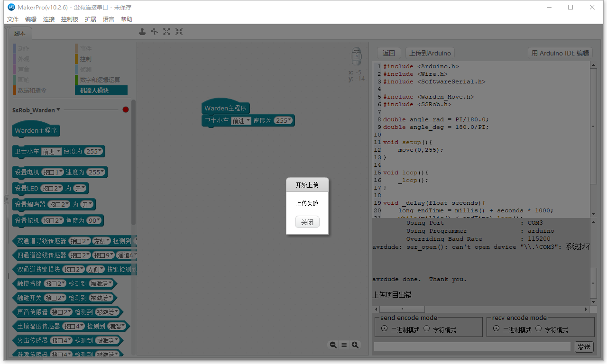Reset canvas zoom to default
607x364 pixels.
click(x=344, y=345)
